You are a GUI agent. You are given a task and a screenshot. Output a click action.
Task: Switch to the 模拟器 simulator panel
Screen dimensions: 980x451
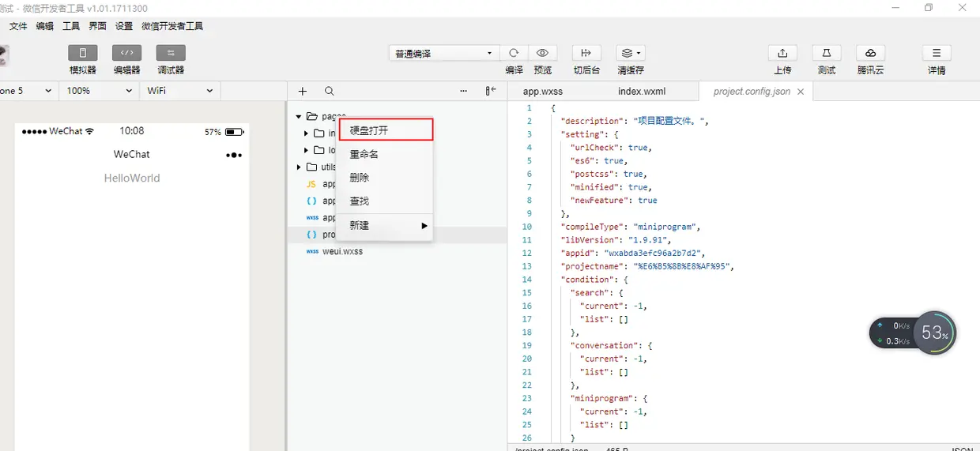click(83, 53)
